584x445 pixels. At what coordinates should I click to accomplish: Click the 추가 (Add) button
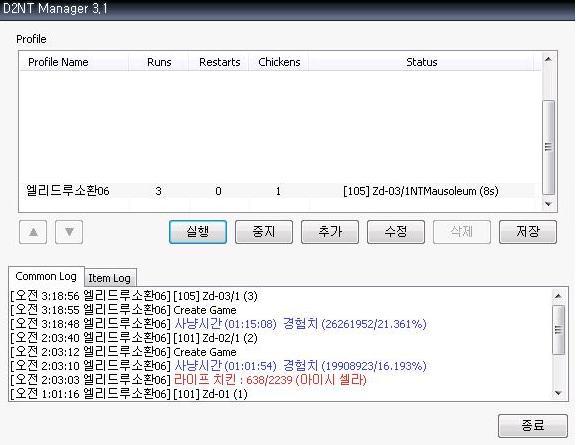click(x=330, y=232)
